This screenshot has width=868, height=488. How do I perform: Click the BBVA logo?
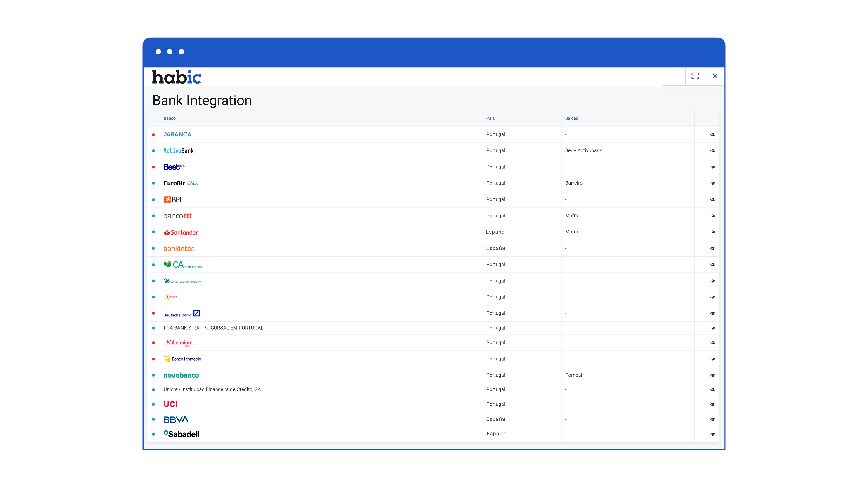176,419
